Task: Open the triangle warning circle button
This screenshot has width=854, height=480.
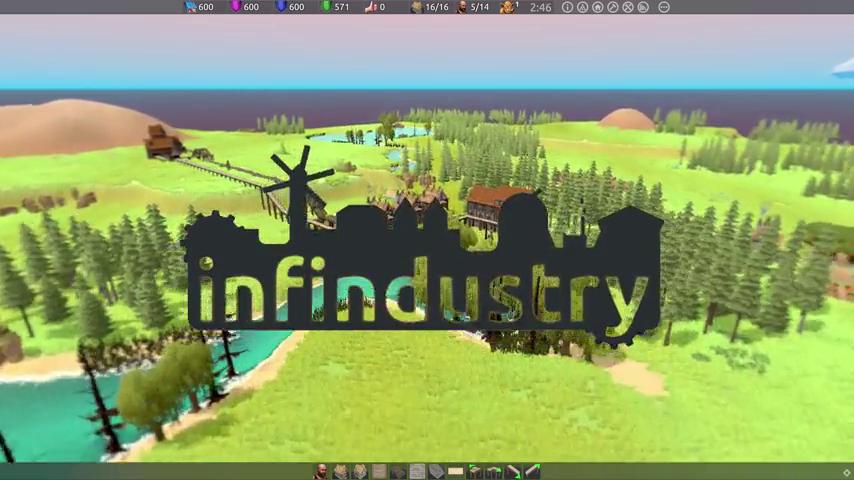Action: pyautogui.click(x=583, y=7)
